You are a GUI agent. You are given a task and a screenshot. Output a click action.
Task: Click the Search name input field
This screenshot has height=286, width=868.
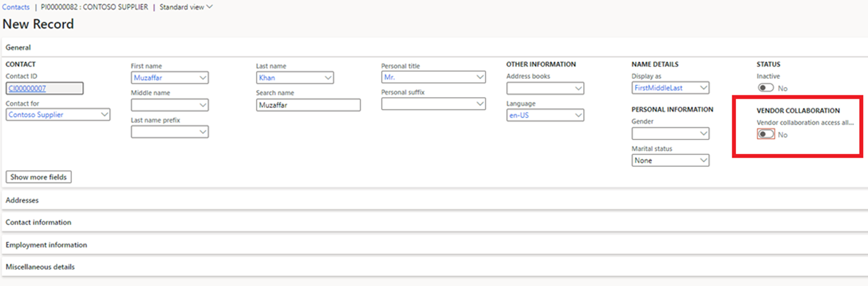pyautogui.click(x=308, y=105)
